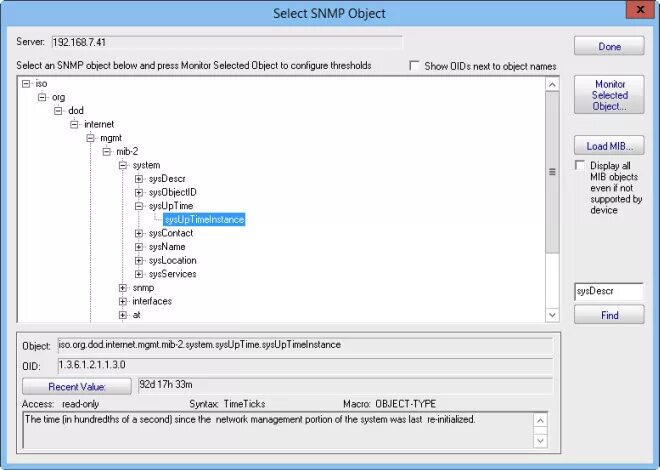This screenshot has height=470, width=660.
Task: Expand the sysServices node
Action: pyautogui.click(x=139, y=274)
